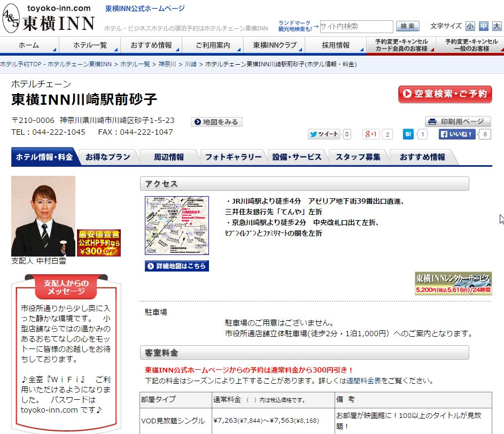Image resolution: width=504 pixels, height=434 pixels.
Task: Open the ホーム menu
Action: point(29,45)
